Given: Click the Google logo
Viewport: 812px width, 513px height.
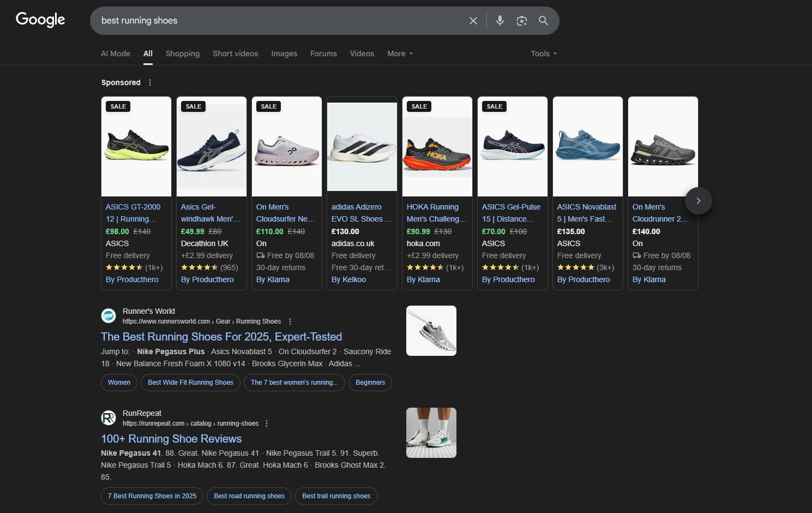Looking at the screenshot, I should pos(40,20).
